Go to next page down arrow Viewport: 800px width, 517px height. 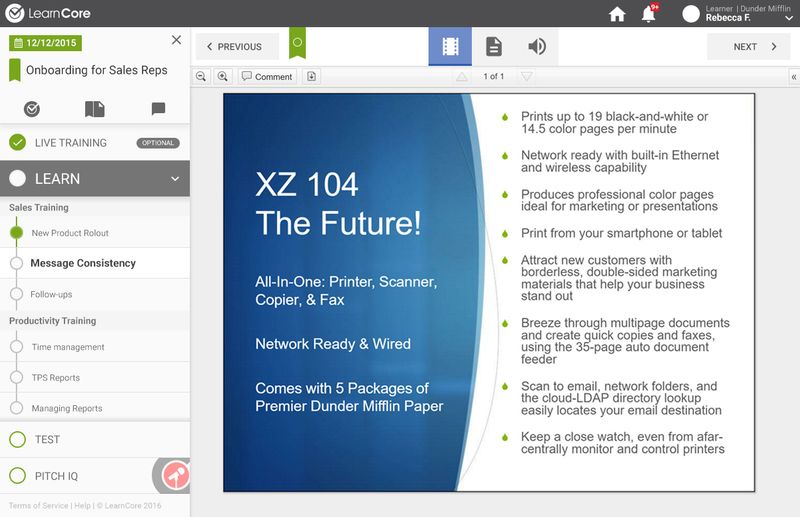tap(527, 77)
